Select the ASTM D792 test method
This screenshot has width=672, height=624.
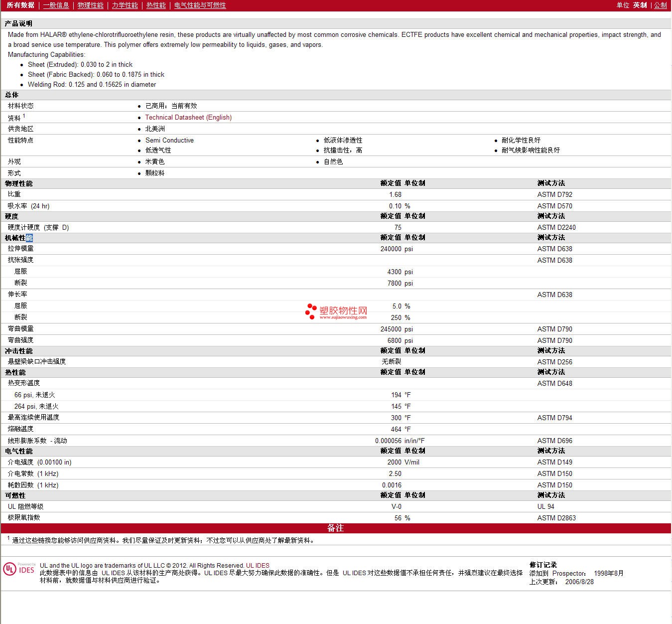pyautogui.click(x=554, y=194)
